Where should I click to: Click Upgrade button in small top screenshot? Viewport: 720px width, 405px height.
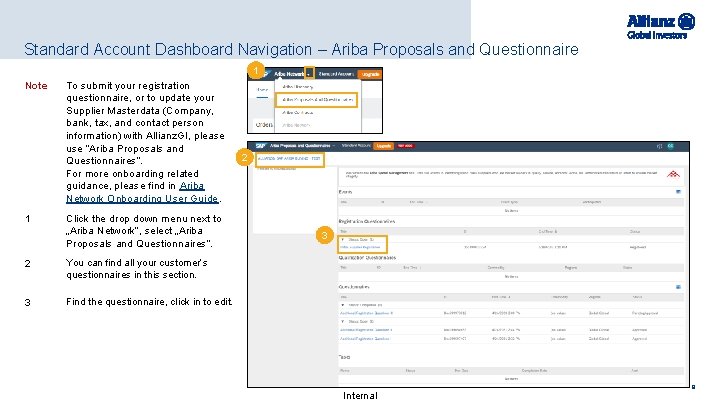point(370,74)
